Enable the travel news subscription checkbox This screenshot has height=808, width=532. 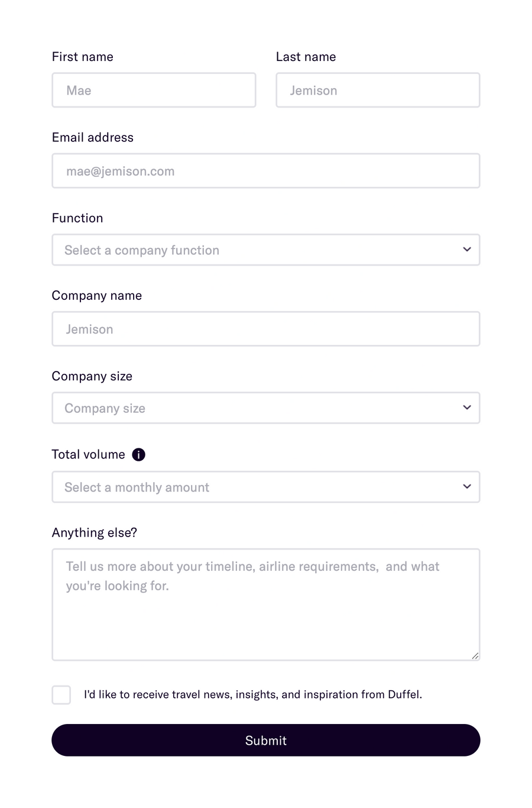(x=61, y=694)
